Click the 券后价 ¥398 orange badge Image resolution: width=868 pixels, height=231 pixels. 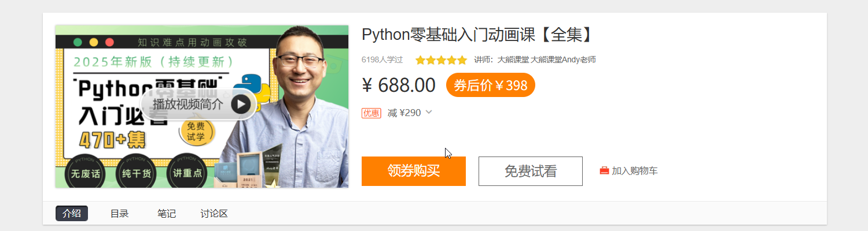(x=491, y=85)
